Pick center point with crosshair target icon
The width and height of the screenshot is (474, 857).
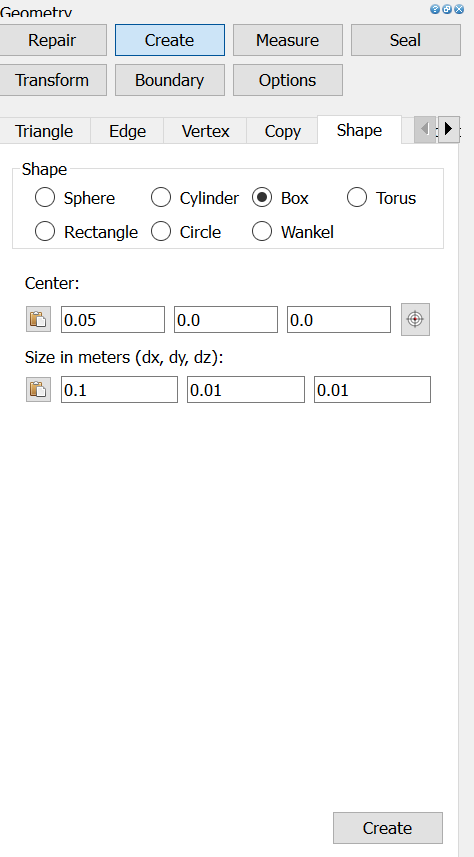point(416,319)
